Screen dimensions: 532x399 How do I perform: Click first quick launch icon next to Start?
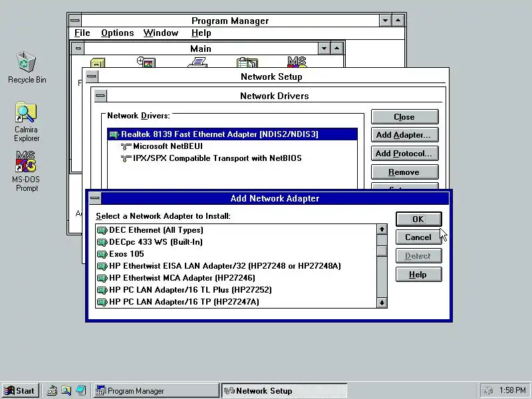tap(52, 390)
